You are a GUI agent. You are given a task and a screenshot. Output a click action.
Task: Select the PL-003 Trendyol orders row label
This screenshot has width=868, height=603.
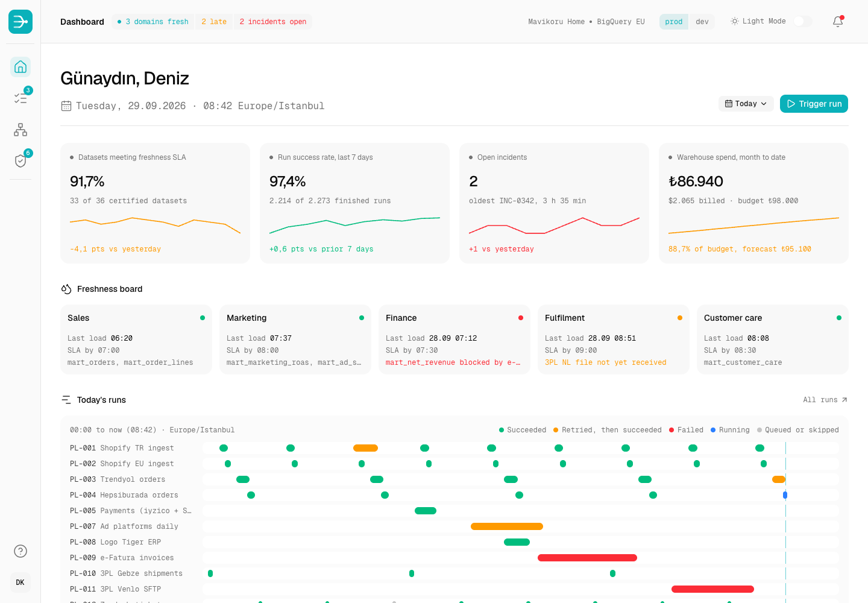pyautogui.click(x=118, y=479)
